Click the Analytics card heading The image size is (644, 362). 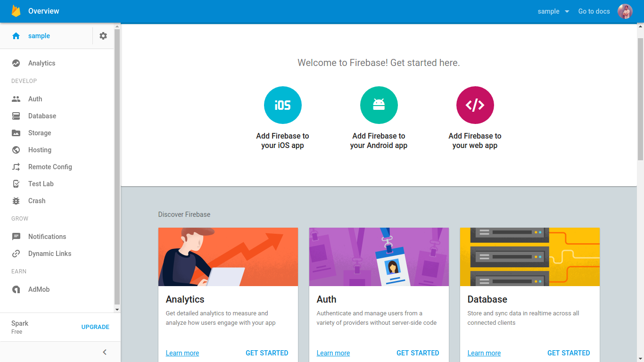point(185,299)
